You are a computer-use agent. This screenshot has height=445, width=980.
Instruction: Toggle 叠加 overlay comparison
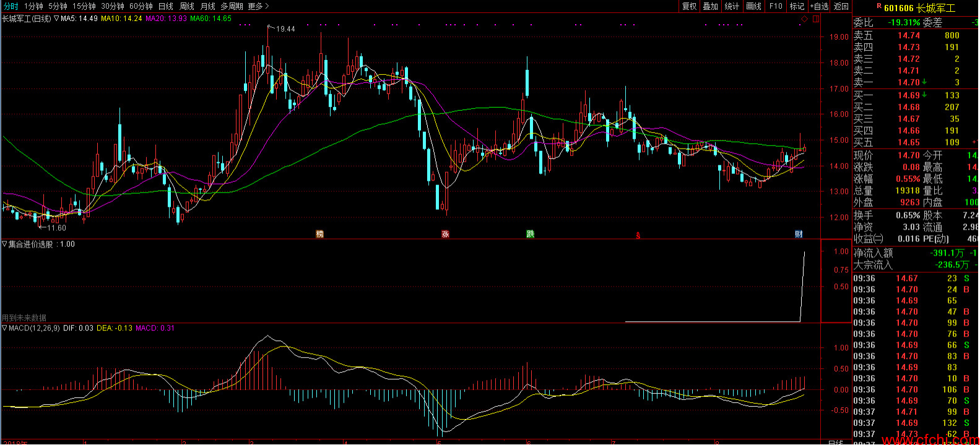pyautogui.click(x=710, y=6)
